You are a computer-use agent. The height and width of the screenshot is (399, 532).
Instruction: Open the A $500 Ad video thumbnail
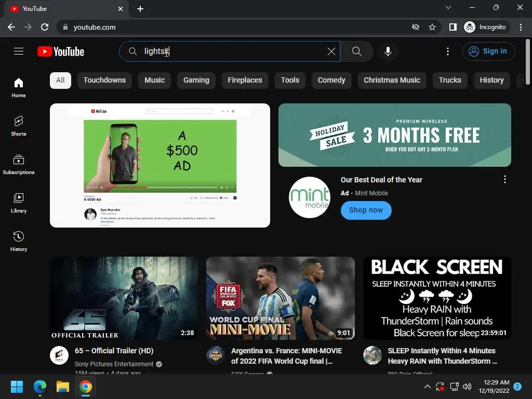160,166
